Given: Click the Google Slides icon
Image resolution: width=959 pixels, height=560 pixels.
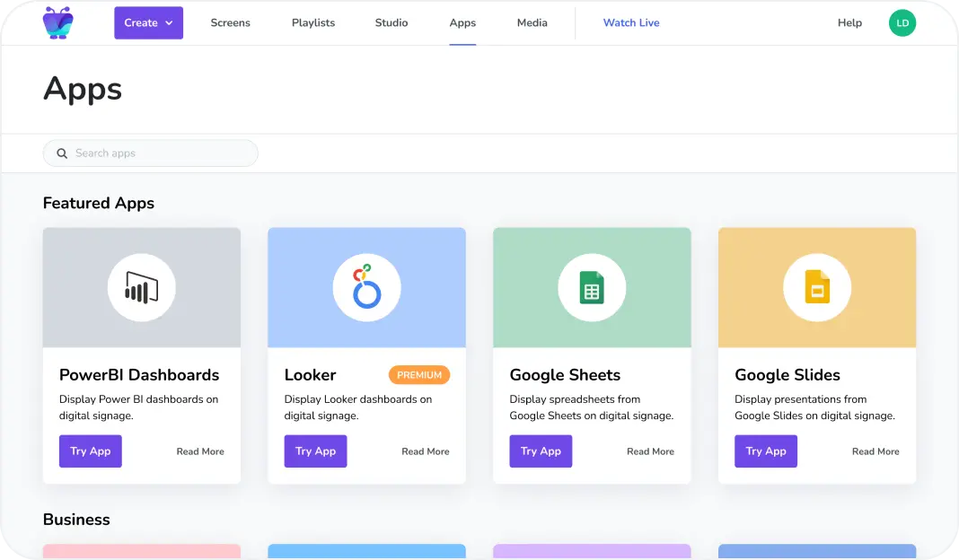Looking at the screenshot, I should [817, 287].
